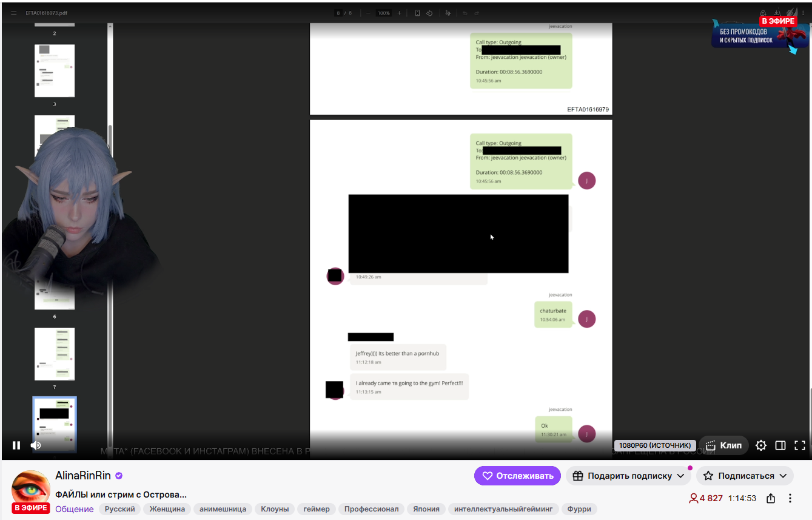Select the геймер tag

[317, 509]
